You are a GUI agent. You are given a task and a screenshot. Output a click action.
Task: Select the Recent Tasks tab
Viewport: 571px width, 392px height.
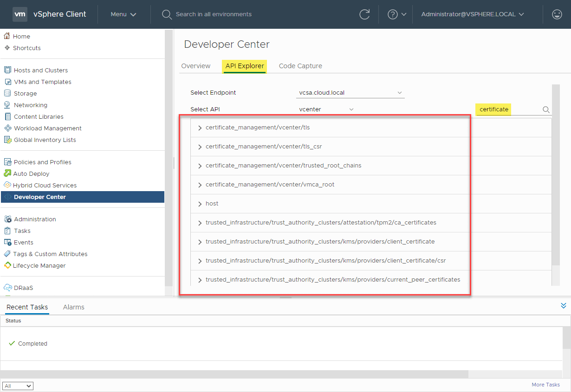[27, 307]
